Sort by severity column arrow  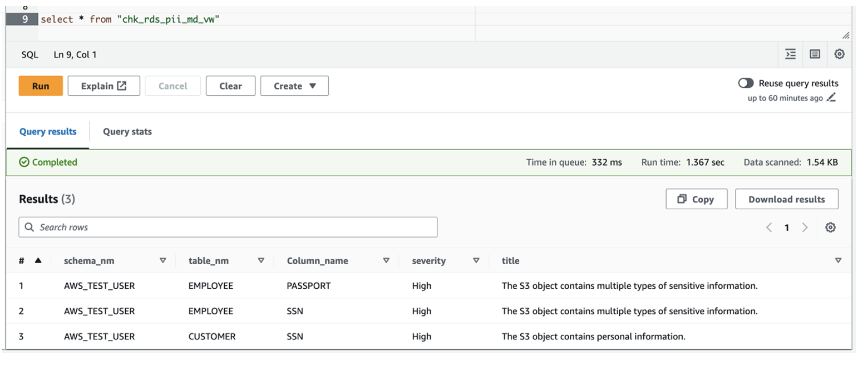[x=476, y=260]
